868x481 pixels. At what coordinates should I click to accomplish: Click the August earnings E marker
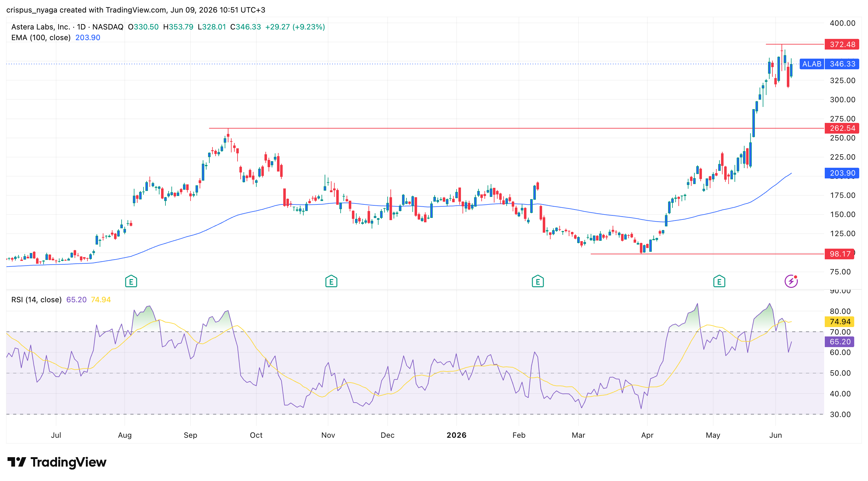pyautogui.click(x=131, y=281)
